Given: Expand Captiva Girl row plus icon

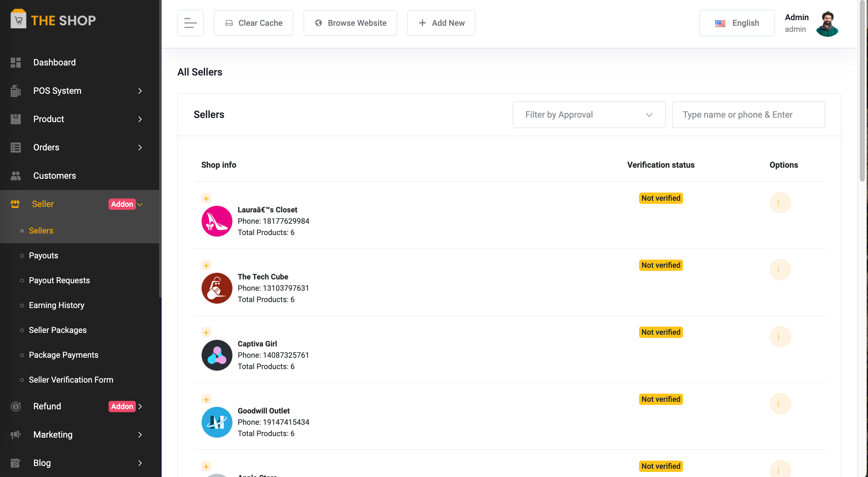Looking at the screenshot, I should pyautogui.click(x=206, y=332).
